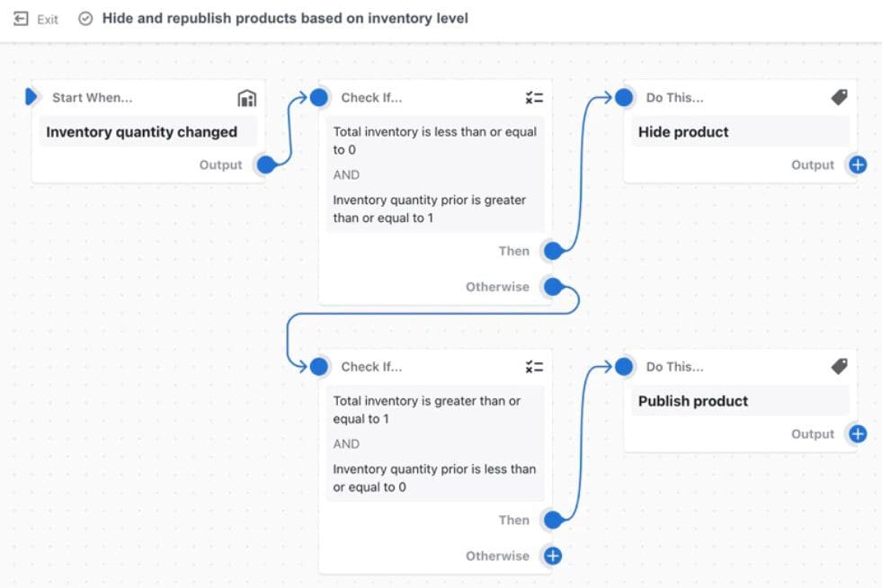The image size is (882, 588).
Task: Click the Exit icon at top left
Action: tap(22, 18)
